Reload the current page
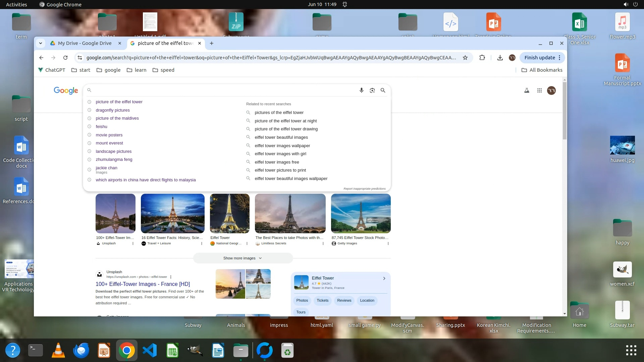Viewport: 644px width, 362px height. pyautogui.click(x=65, y=58)
